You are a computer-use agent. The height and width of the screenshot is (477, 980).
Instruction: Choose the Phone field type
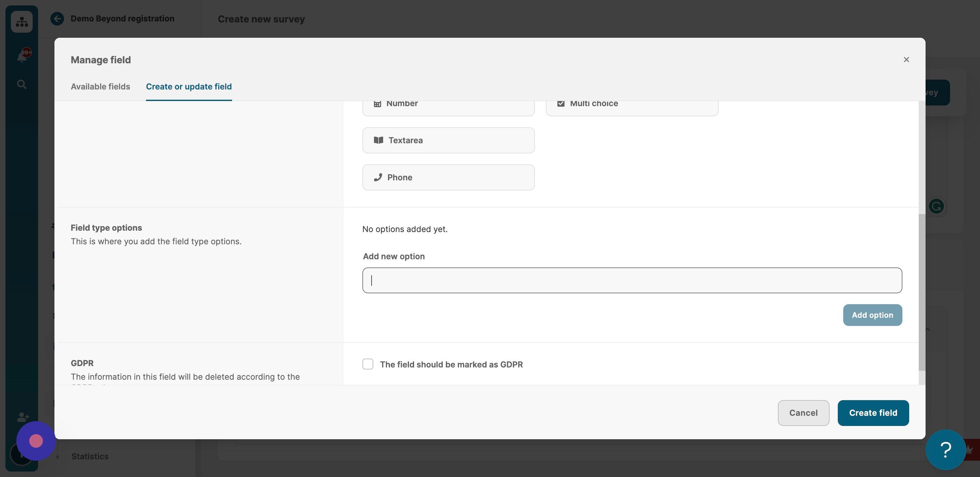point(448,177)
